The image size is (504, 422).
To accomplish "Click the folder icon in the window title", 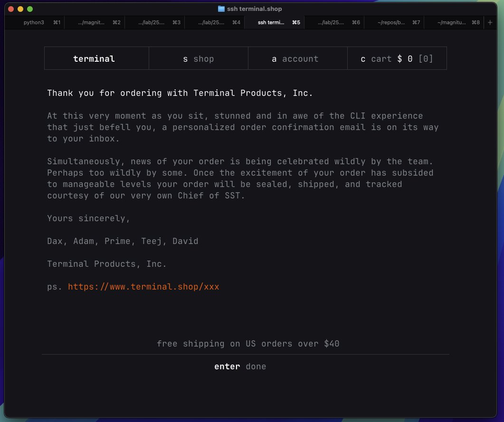I will click(x=221, y=9).
